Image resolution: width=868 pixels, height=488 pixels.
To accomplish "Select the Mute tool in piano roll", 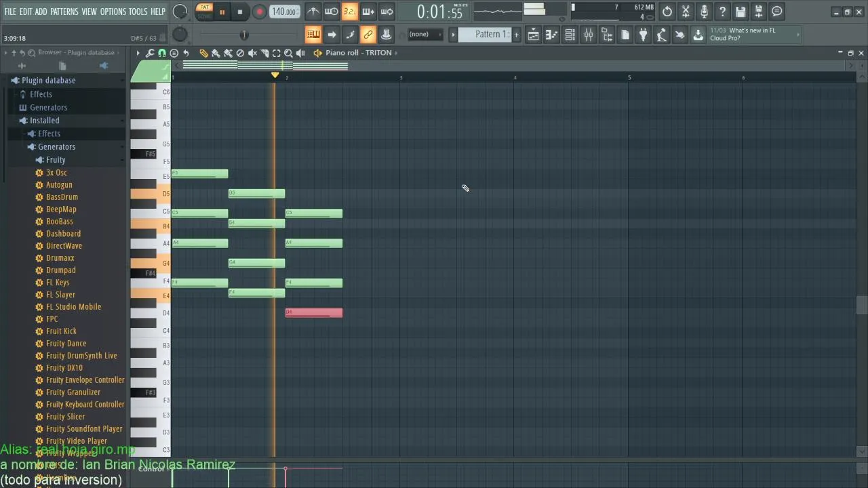I will click(252, 53).
